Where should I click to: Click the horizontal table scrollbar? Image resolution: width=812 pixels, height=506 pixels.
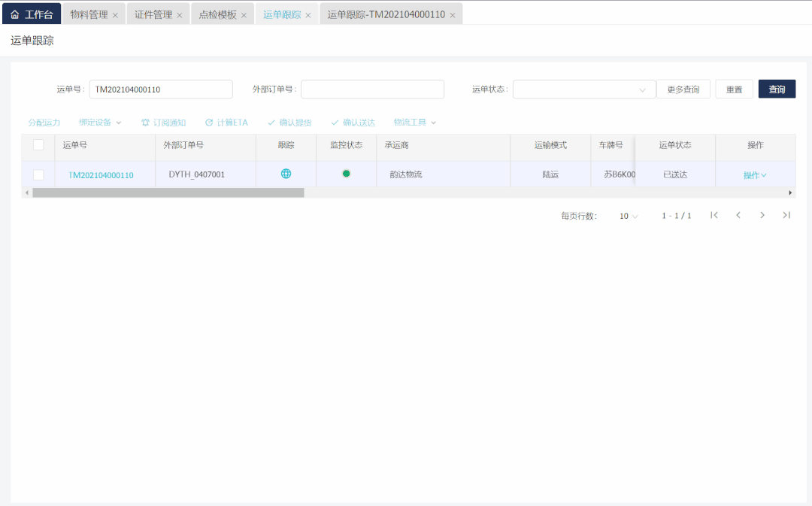coord(168,192)
